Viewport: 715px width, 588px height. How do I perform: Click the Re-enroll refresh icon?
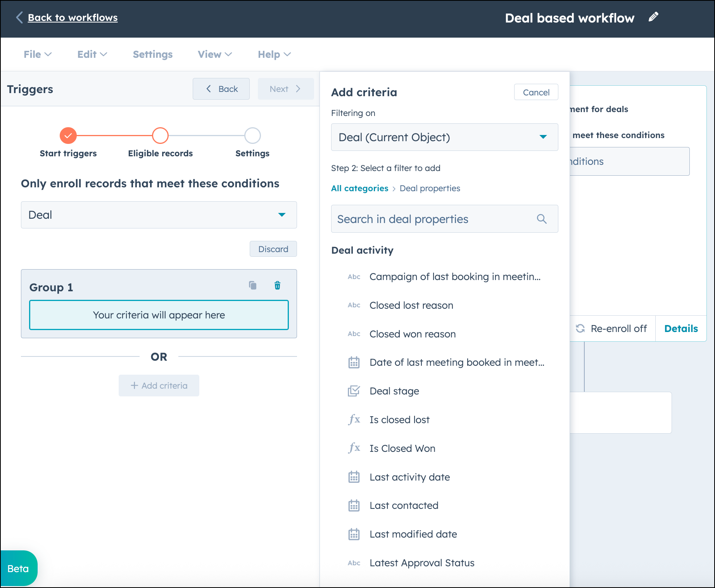pyautogui.click(x=580, y=329)
